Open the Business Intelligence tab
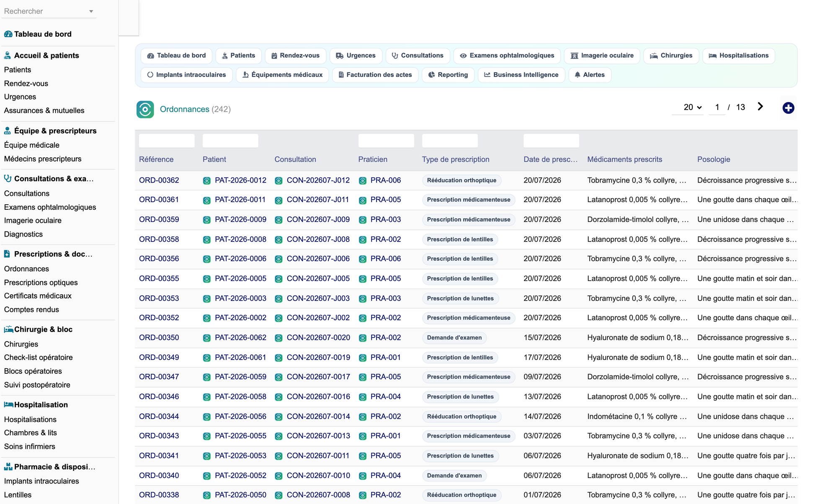The height and width of the screenshot is (504, 815). pos(521,75)
